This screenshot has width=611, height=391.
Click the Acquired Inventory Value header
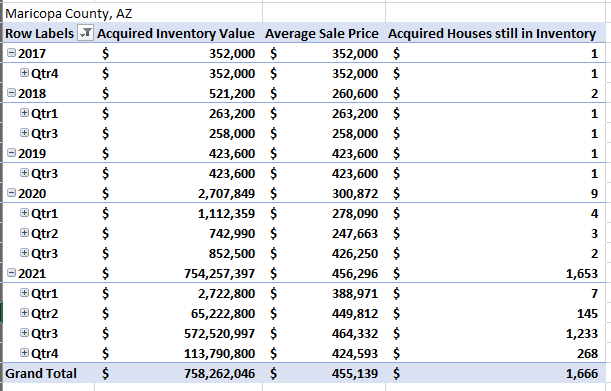point(176,34)
